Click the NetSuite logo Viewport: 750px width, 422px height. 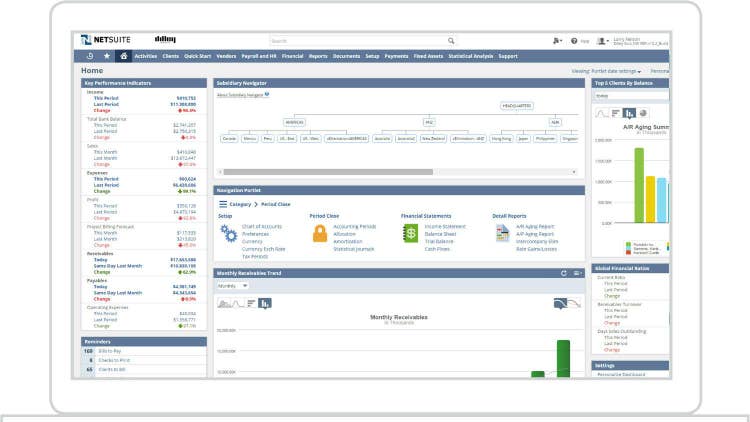click(106, 40)
